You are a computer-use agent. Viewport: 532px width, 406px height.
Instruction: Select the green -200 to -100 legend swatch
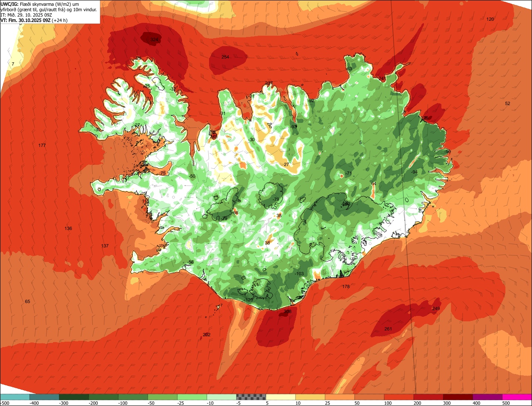tap(103, 397)
